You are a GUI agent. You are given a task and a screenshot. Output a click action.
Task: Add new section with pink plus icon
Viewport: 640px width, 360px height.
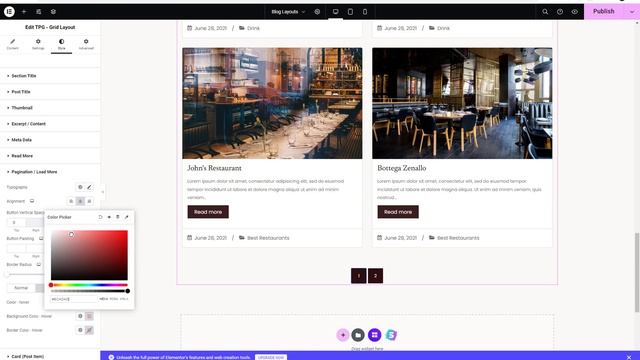343,335
